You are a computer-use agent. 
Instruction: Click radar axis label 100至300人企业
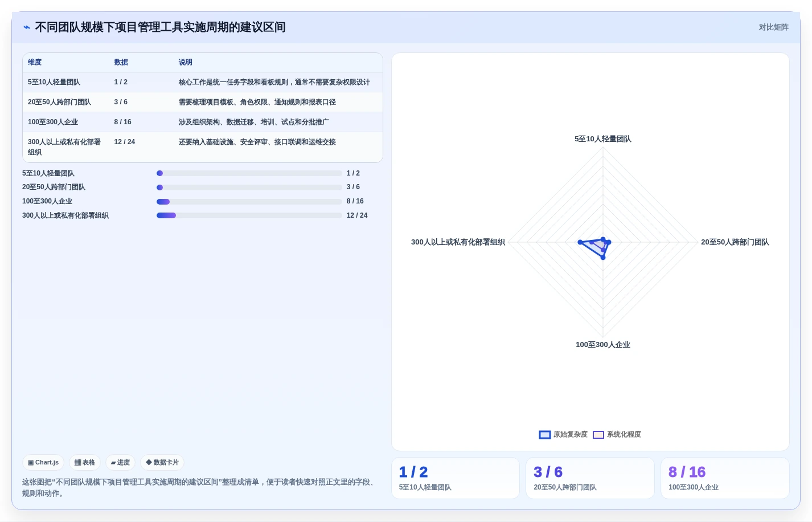coord(603,345)
